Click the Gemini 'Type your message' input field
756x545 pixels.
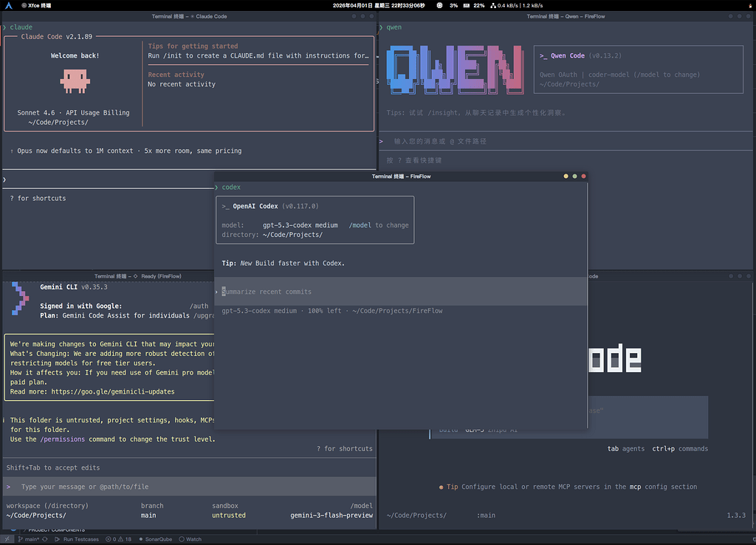[x=189, y=487]
